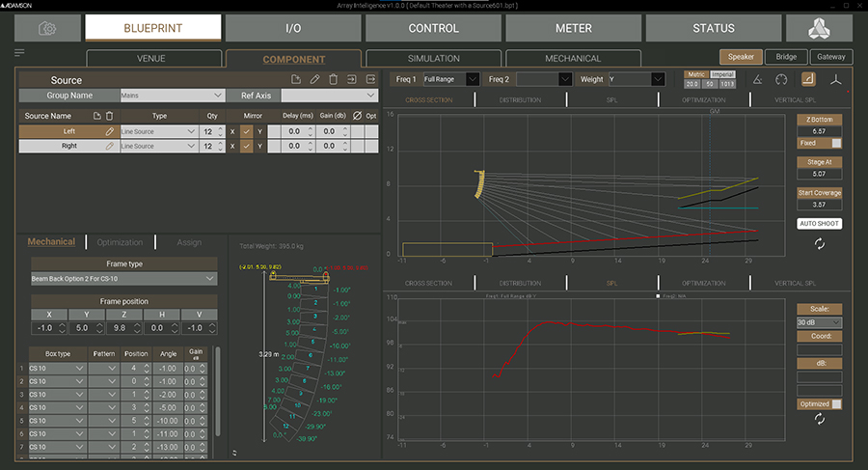Select the Gateway button
The image size is (868, 470).
pos(831,57)
